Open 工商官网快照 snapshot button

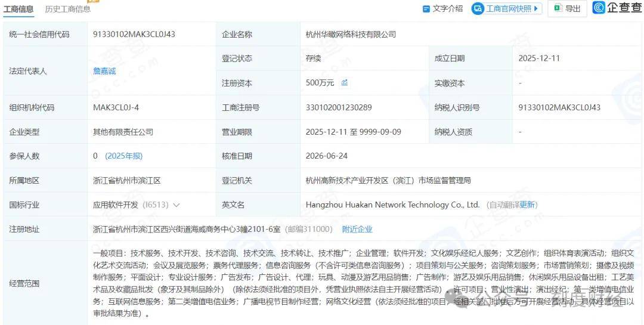(x=506, y=8)
